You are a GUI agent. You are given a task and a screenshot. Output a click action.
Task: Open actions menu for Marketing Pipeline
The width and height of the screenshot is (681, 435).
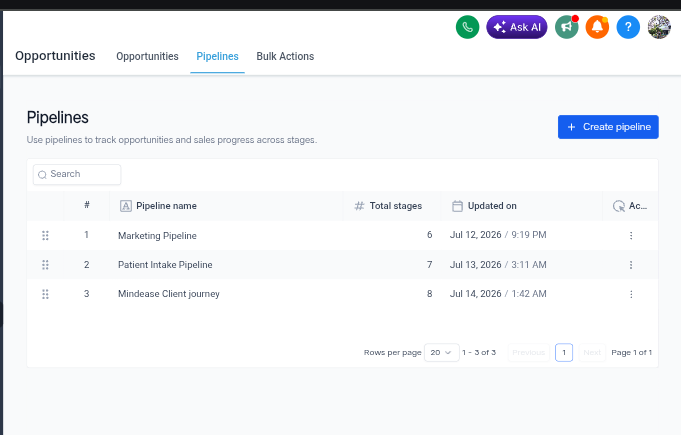[x=631, y=235]
